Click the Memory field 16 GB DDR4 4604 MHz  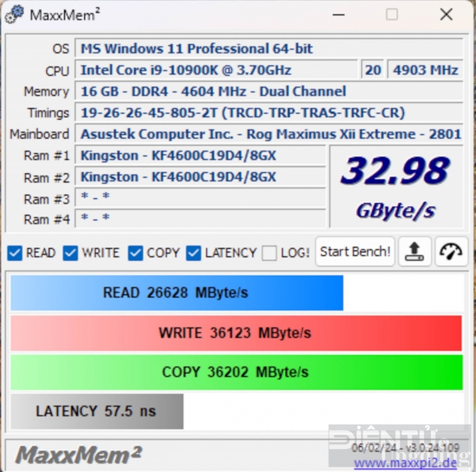click(268, 91)
